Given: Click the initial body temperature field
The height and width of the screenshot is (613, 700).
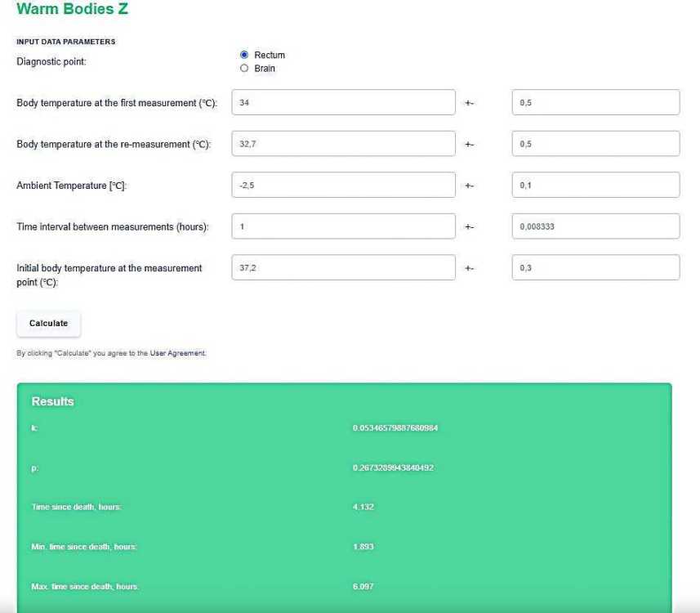Looking at the screenshot, I should click(343, 267).
